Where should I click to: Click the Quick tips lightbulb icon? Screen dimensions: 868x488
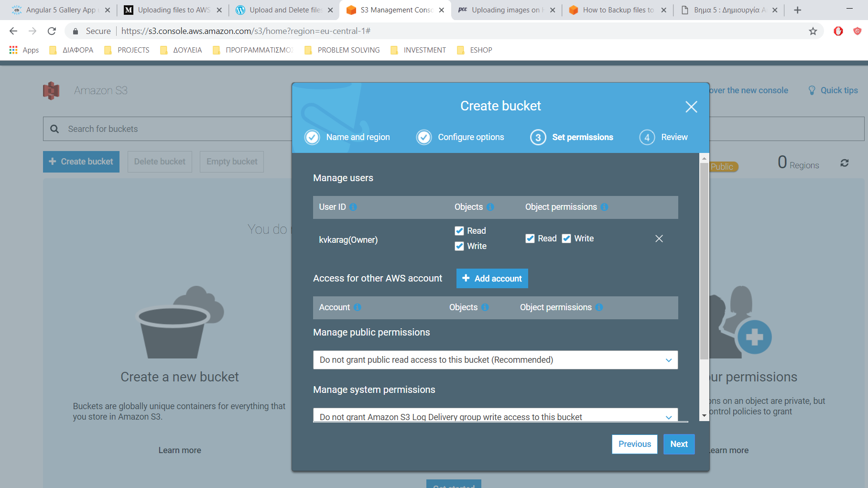pyautogui.click(x=812, y=90)
